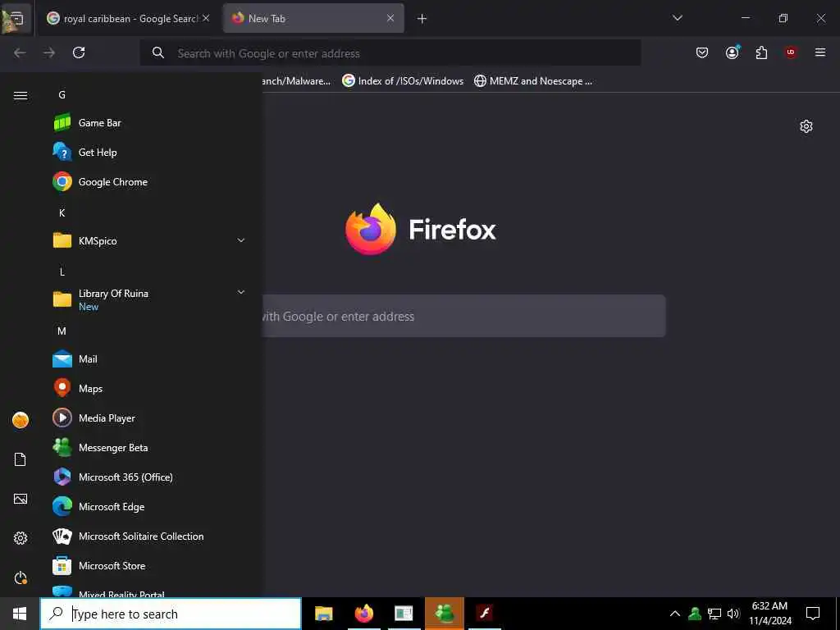
Task: Open the list all tabs dropdown
Action: coord(677,18)
